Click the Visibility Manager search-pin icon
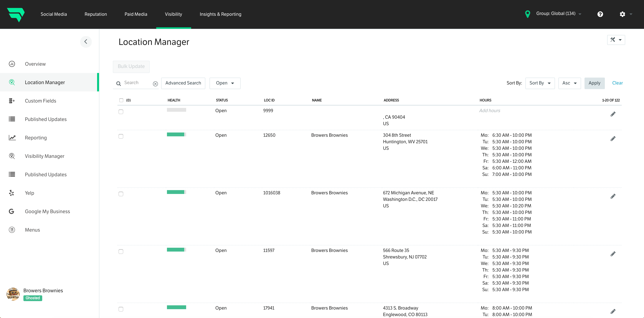Viewport: 644px width, 318px height. point(12,156)
